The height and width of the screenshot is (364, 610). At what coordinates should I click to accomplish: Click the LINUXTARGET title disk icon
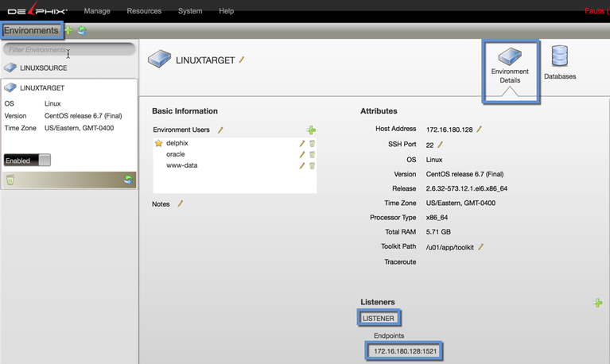[159, 59]
